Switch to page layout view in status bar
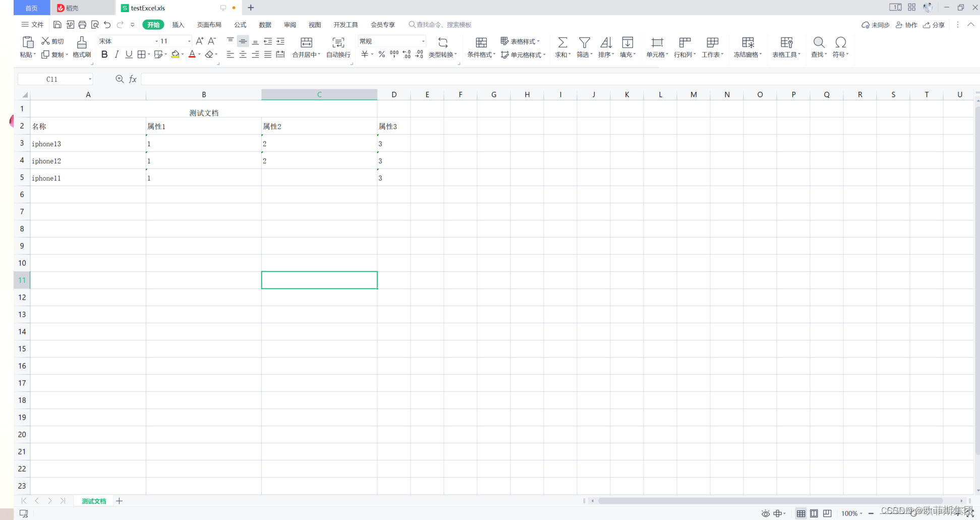The height and width of the screenshot is (520, 980). click(814, 513)
